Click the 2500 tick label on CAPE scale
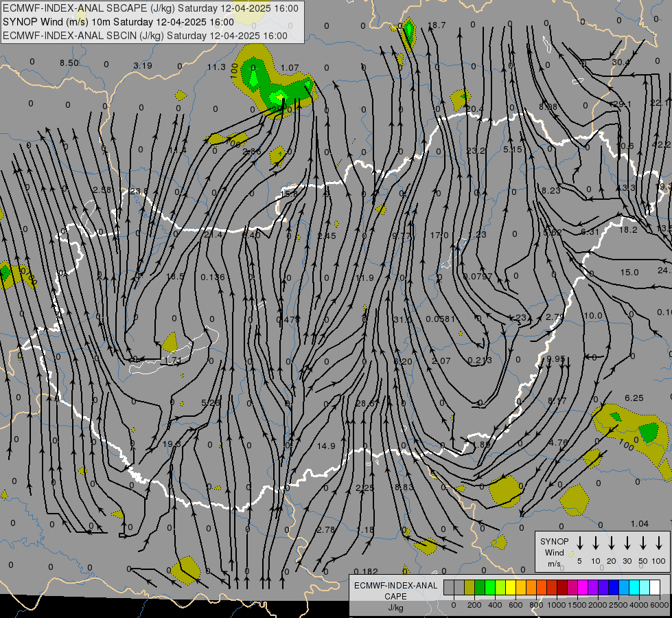 (618, 605)
